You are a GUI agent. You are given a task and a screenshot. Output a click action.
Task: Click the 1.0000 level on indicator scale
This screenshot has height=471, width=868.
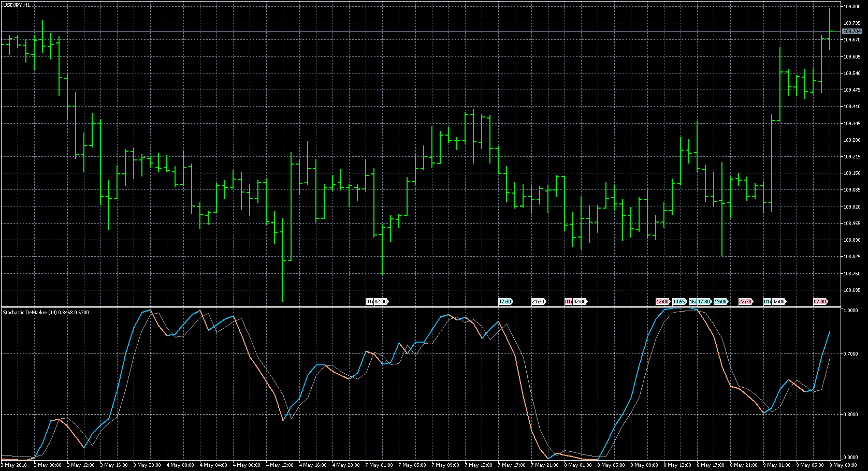850,311
